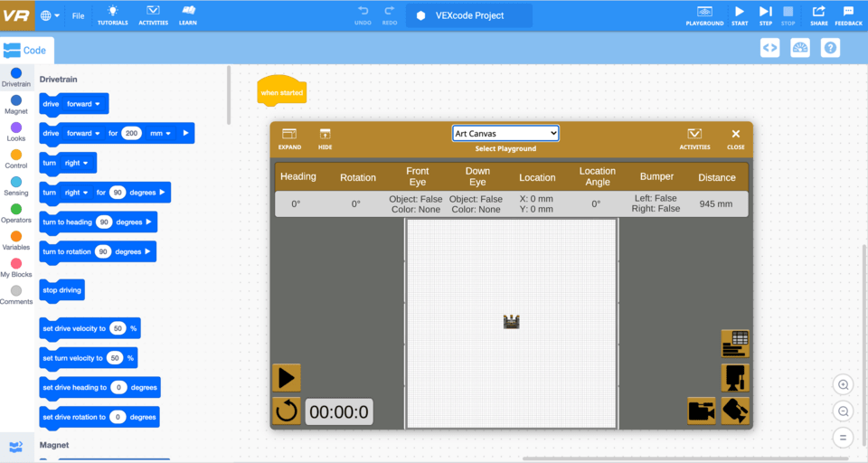
Task: Open Activities in the playground window
Action: click(x=694, y=139)
